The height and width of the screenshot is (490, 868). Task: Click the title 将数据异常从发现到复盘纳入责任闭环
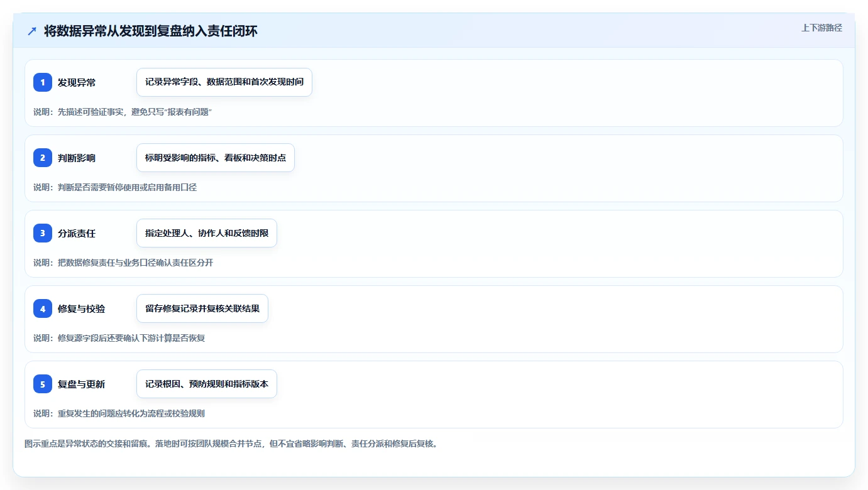(x=151, y=31)
